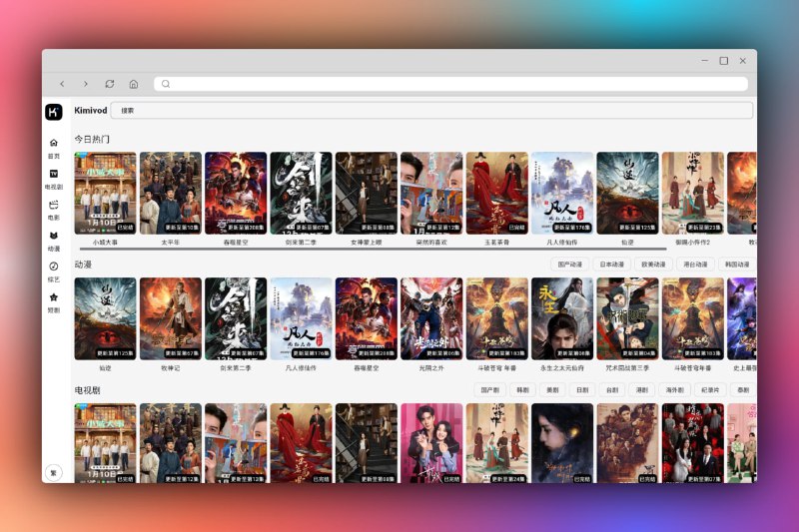Viewport: 799px width, 532px height.
Task: Go forward with the browser forward arrow
Action: coord(86,84)
